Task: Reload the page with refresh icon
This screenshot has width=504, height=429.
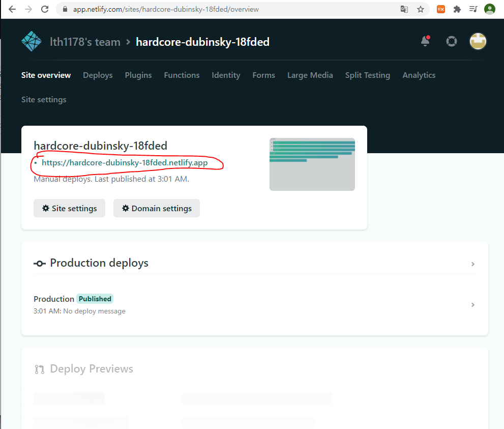Action: [x=45, y=9]
